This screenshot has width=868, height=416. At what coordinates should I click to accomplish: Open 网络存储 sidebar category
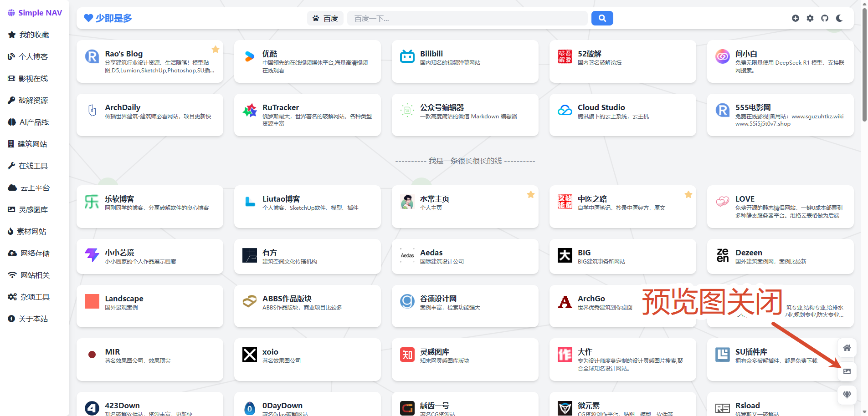[x=29, y=253]
